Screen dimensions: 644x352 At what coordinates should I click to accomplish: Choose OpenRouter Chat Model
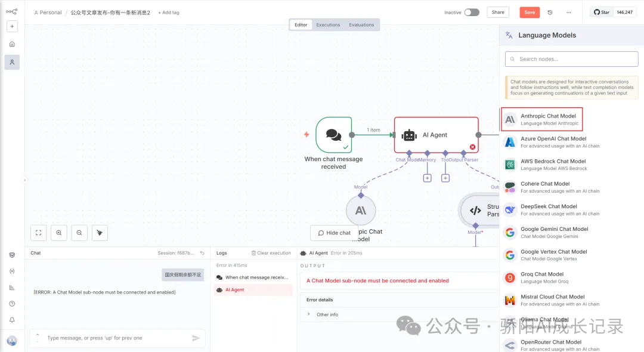[571, 345]
